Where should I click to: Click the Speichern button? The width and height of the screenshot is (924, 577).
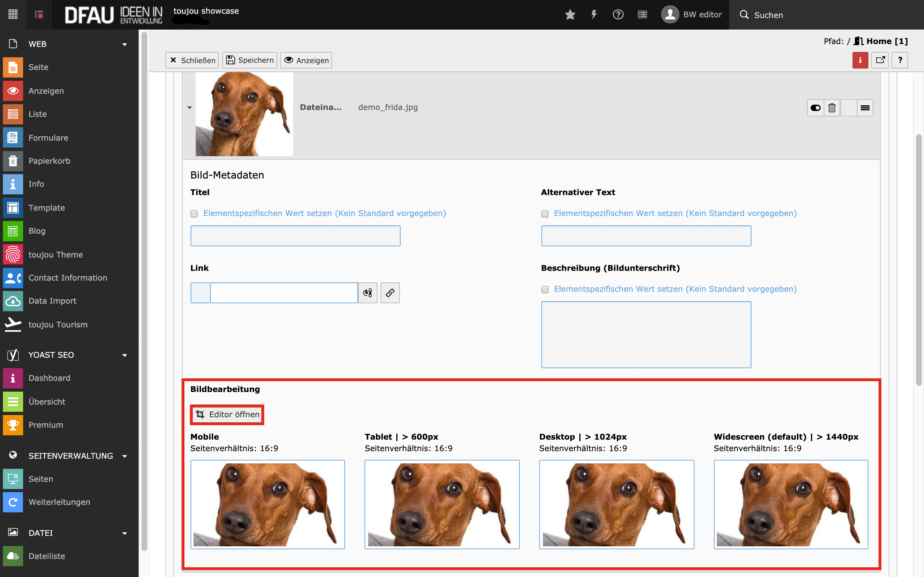point(250,60)
